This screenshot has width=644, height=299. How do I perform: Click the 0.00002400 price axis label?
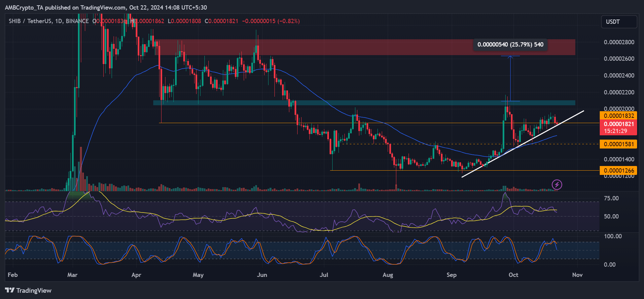point(619,76)
